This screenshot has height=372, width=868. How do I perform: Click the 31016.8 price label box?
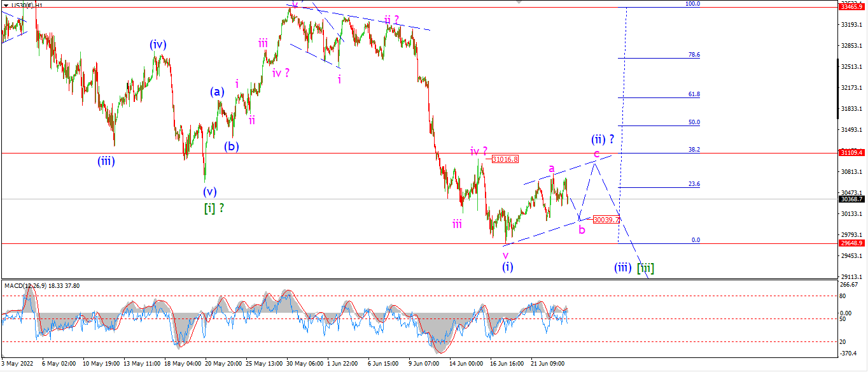505,159
